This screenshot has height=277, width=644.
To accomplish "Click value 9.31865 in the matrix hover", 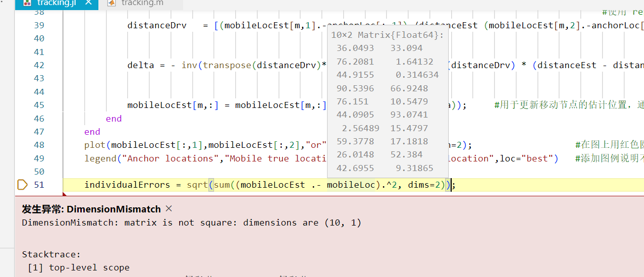I will click(414, 168).
